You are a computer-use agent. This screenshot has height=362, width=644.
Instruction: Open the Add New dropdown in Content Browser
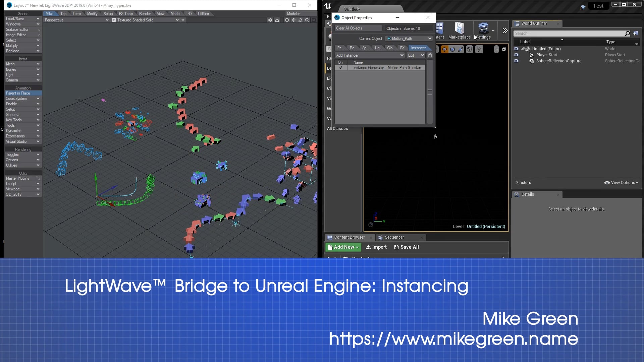(343, 247)
